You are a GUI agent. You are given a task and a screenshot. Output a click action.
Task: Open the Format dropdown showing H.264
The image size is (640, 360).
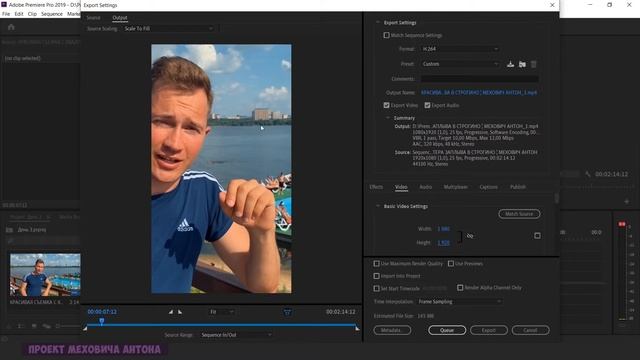click(460, 49)
